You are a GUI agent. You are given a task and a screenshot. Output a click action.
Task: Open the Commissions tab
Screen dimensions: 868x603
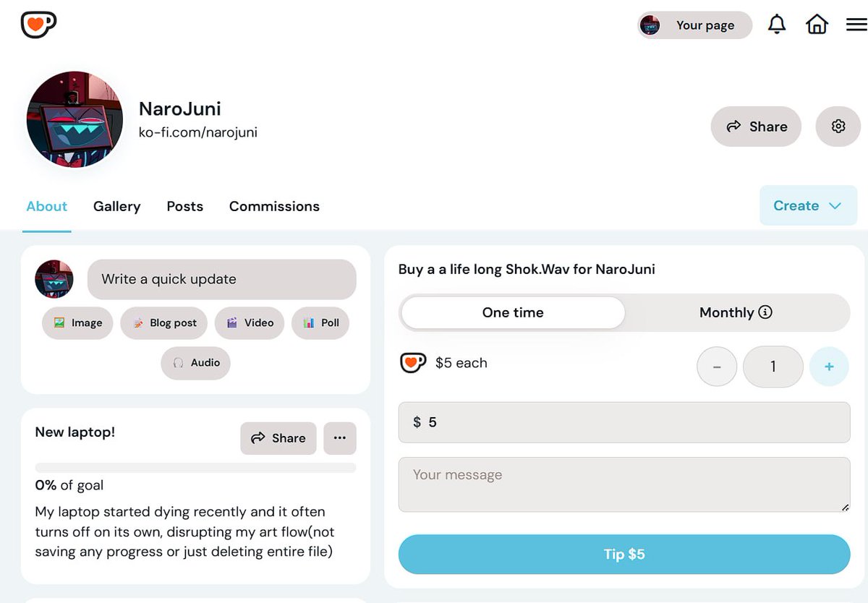coord(274,206)
